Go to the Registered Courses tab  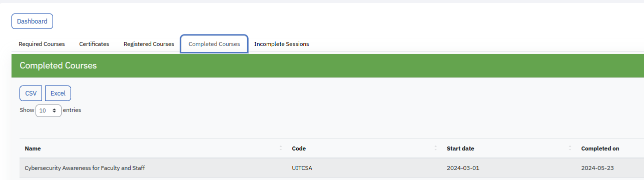click(x=149, y=44)
